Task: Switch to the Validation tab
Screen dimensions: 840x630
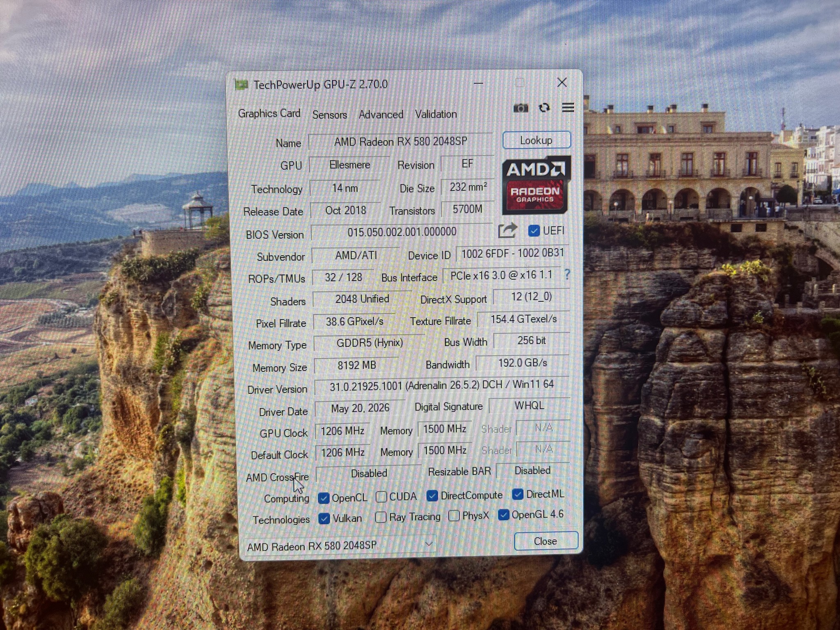Action: 436,114
